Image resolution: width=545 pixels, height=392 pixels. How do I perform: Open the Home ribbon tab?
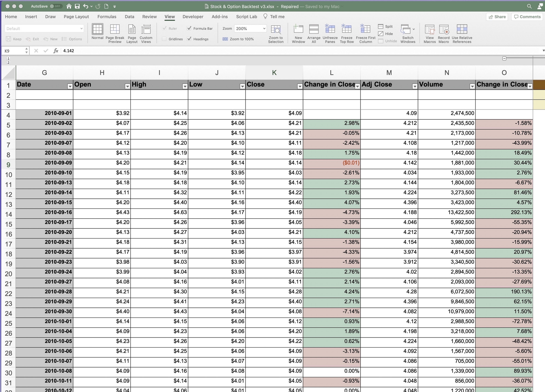tap(11, 17)
